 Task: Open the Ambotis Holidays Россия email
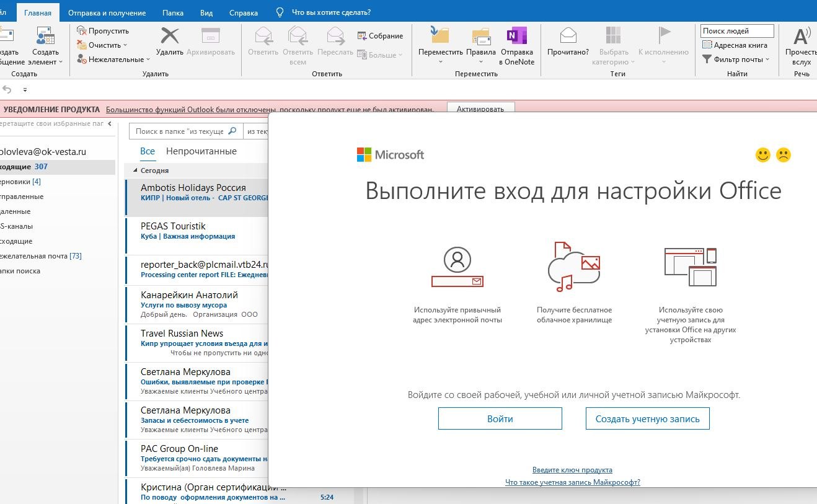click(197, 198)
